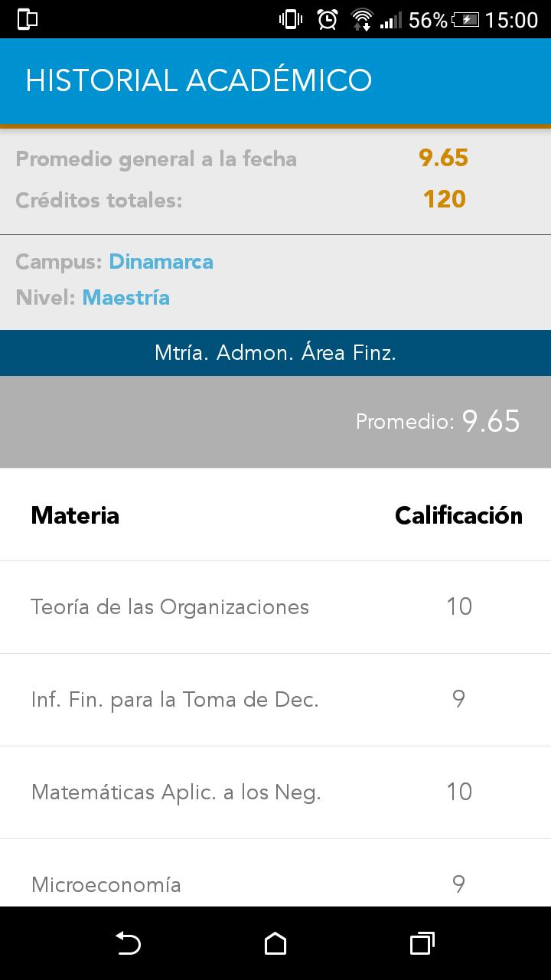Viewport: 551px width, 980px height.
Task: Tap the alarm clock status icon
Action: pyautogui.click(x=328, y=19)
